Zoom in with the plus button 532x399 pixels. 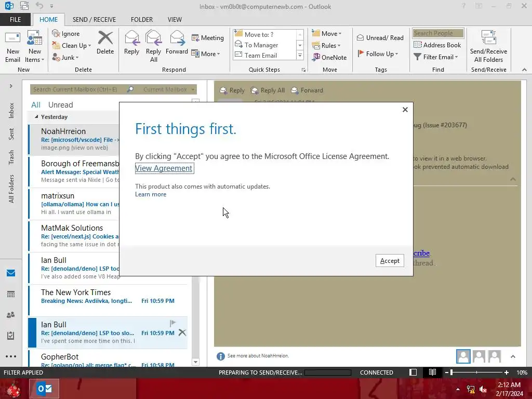(x=506, y=373)
